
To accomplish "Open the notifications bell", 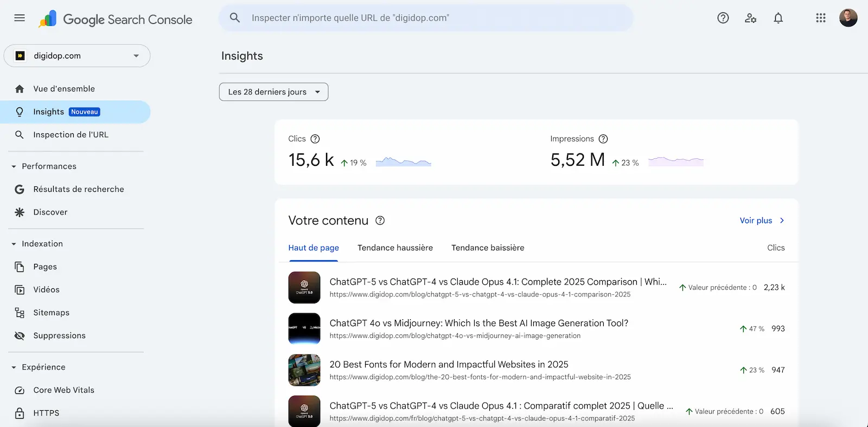I will pos(778,18).
